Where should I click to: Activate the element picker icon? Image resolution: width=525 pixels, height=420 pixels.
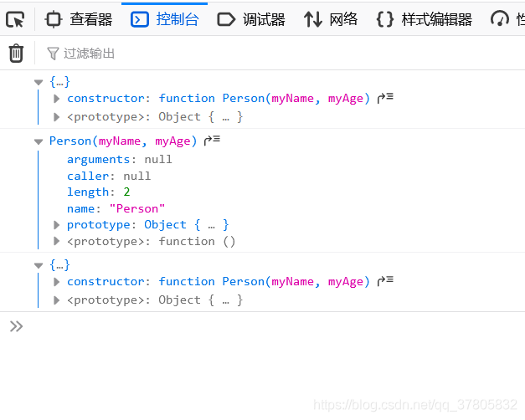pos(15,19)
